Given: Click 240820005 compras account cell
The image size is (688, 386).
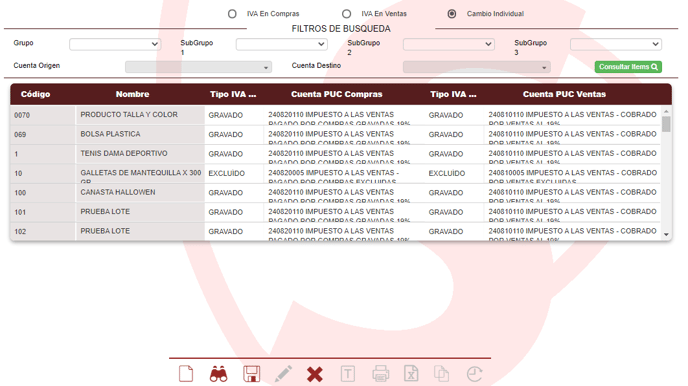Looking at the screenshot, I should (344, 173).
